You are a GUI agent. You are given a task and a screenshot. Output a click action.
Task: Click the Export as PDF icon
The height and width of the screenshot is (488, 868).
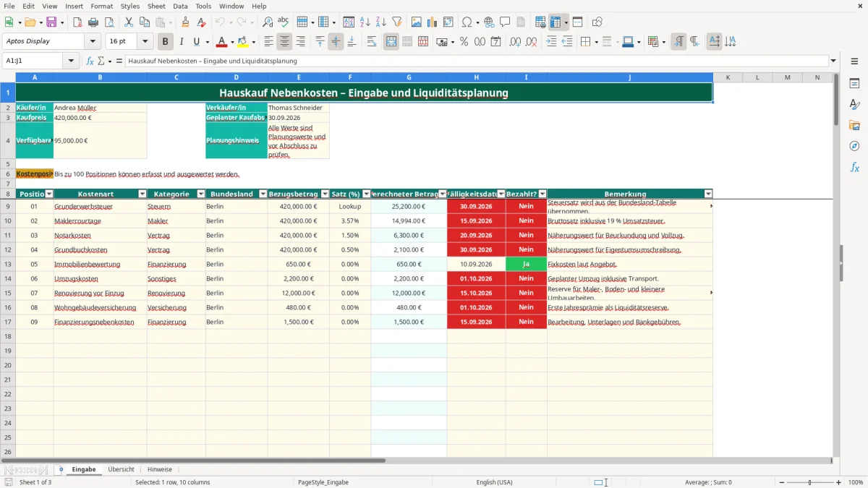coord(77,22)
